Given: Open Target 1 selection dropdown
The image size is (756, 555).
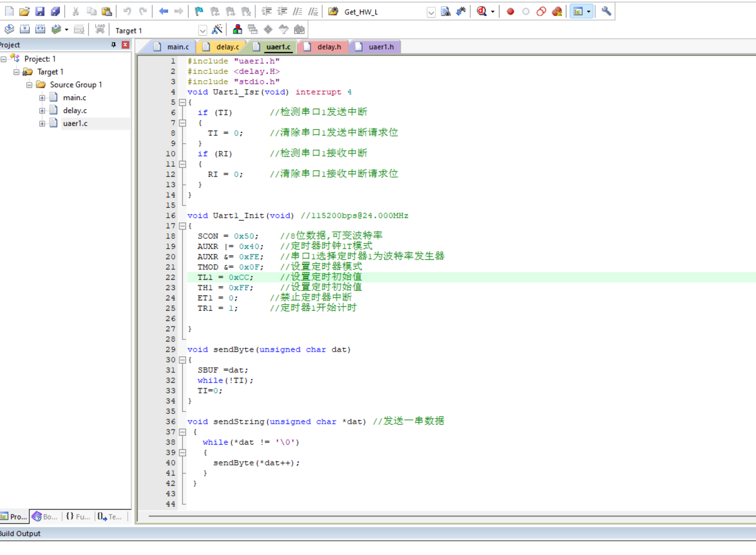Looking at the screenshot, I should 203,30.
